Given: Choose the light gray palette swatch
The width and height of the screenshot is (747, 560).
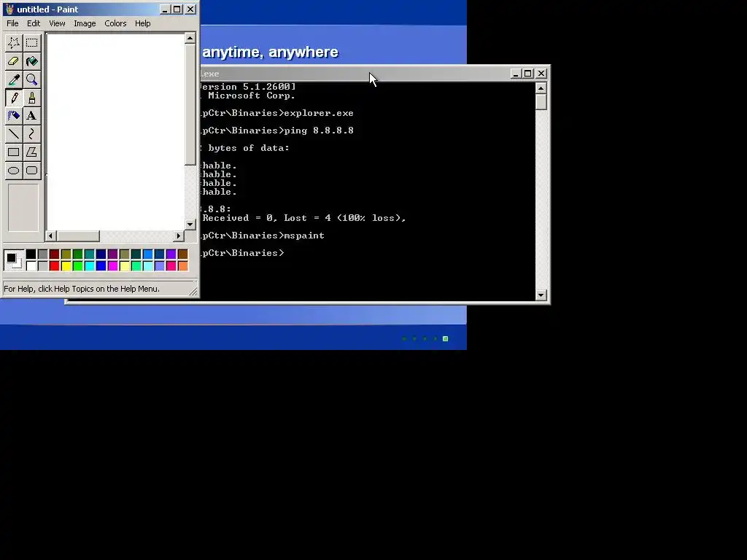Looking at the screenshot, I should pos(42,265).
